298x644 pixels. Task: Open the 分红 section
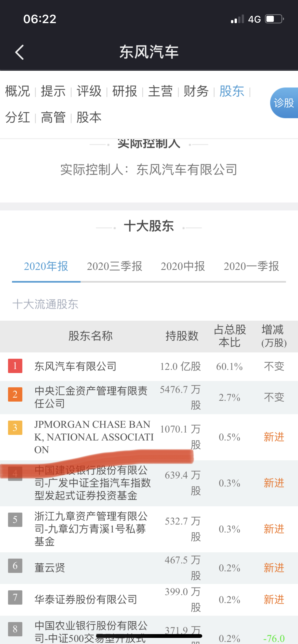(18, 117)
